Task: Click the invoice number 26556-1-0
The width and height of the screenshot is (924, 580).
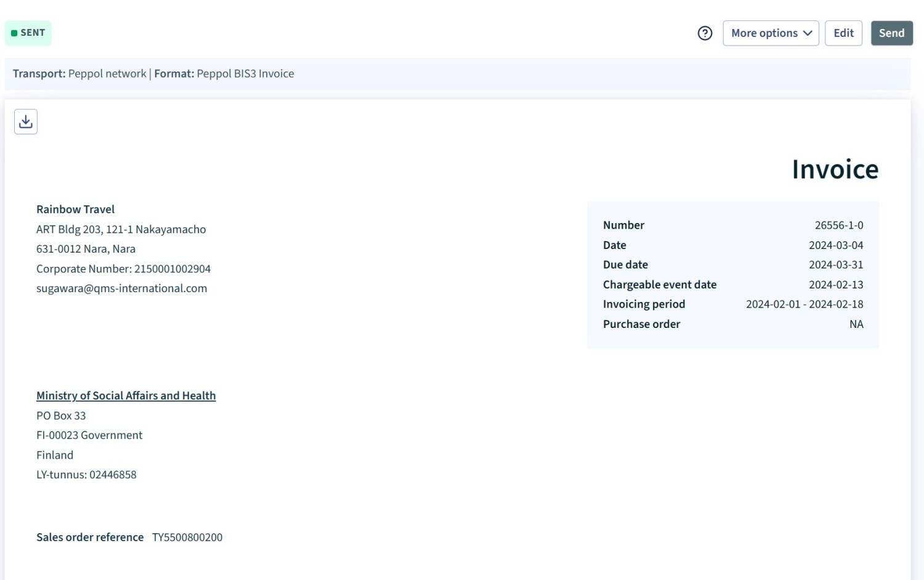Action: (838, 226)
